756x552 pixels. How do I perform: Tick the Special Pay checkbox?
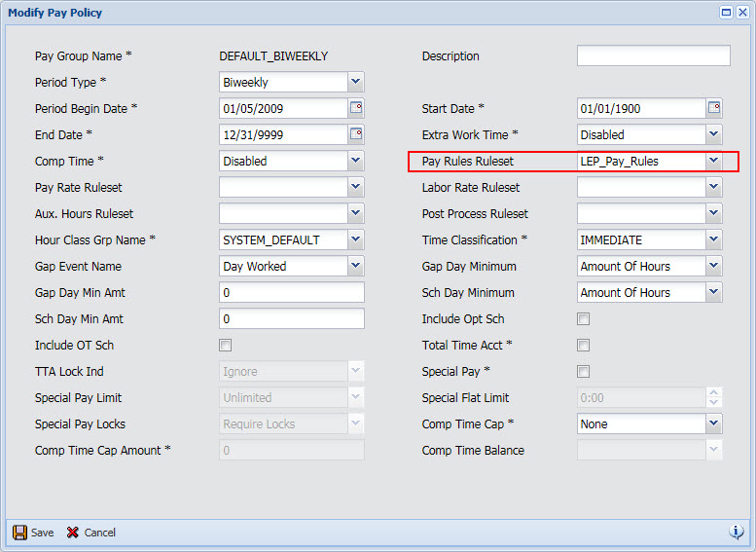click(584, 372)
